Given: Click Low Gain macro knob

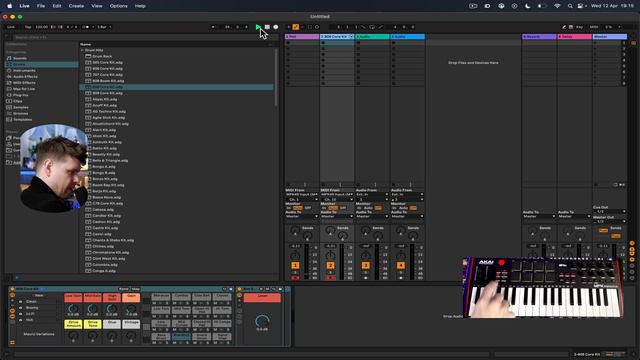Looking at the screenshot, I should pyautogui.click(x=73, y=309).
